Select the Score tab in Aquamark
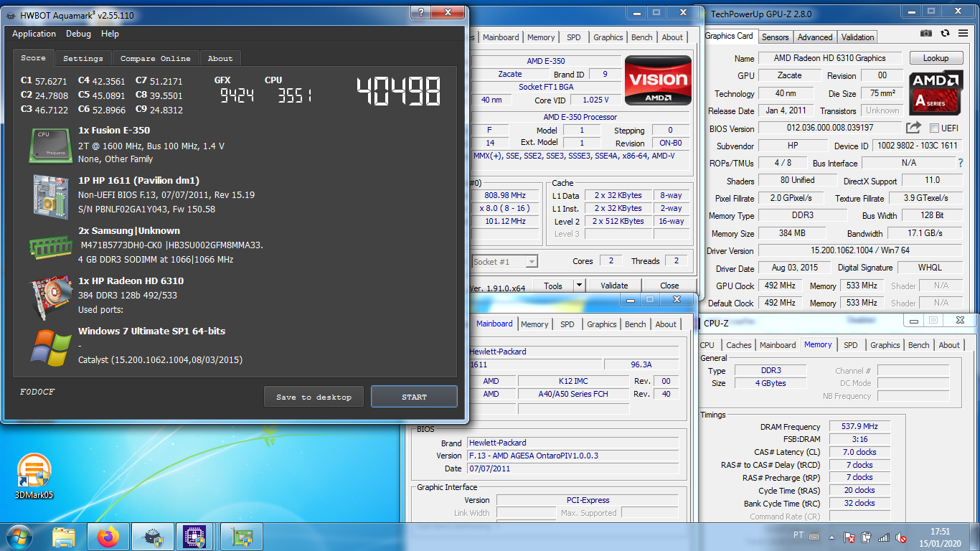This screenshot has width=980, height=551. click(x=33, y=57)
